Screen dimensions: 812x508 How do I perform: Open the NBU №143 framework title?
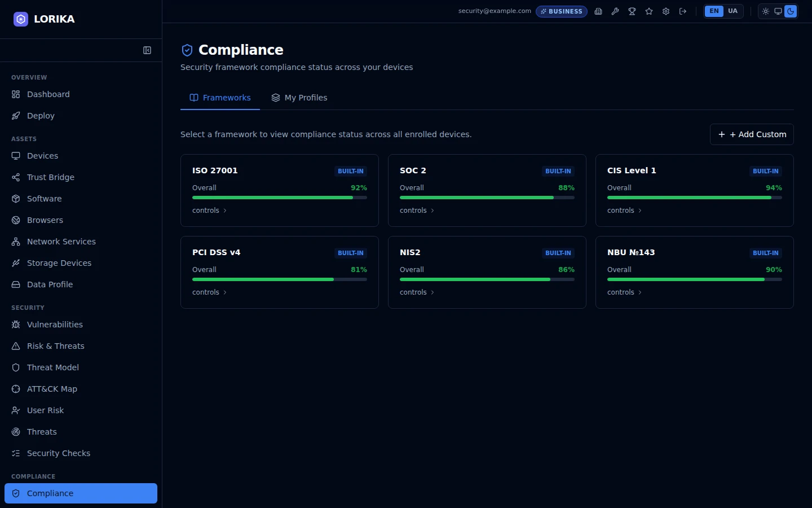631,252
